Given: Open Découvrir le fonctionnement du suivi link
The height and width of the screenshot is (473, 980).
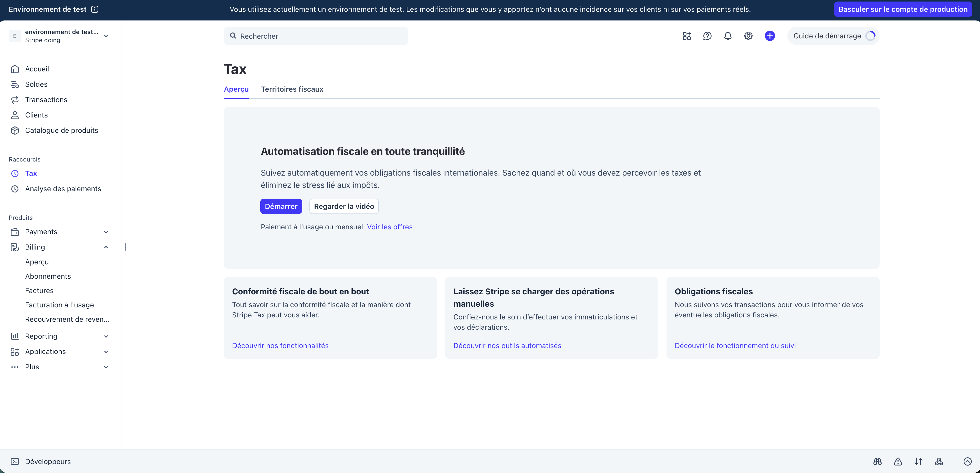Looking at the screenshot, I should point(735,346).
